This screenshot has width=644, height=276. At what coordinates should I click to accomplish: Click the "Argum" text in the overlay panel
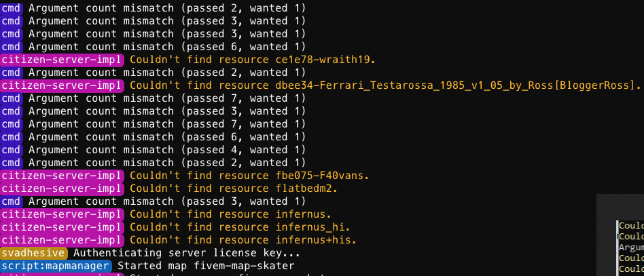point(632,248)
